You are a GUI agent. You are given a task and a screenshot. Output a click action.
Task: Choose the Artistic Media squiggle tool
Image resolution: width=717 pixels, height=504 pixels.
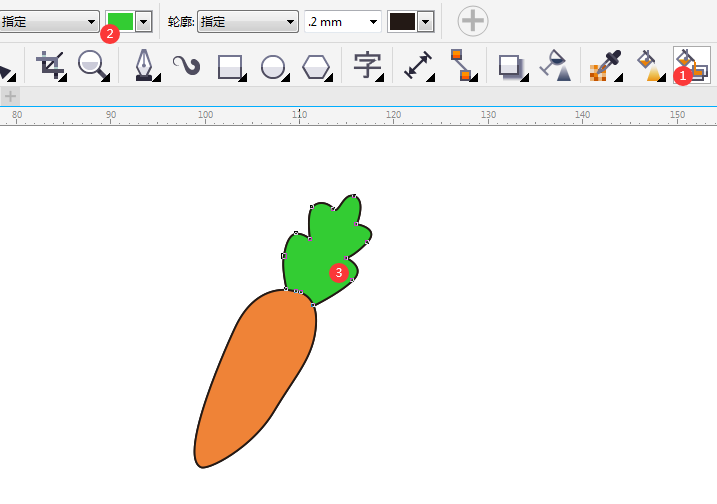pos(187,66)
